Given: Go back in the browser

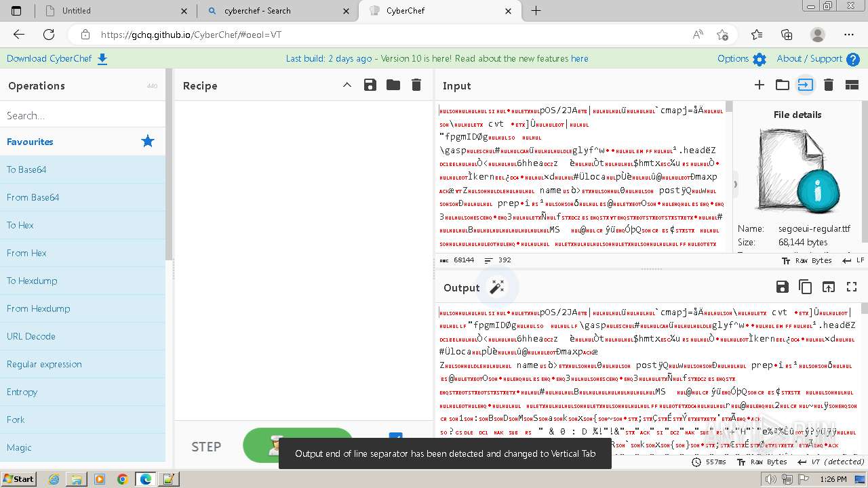Looking at the screenshot, I should click(x=19, y=35).
